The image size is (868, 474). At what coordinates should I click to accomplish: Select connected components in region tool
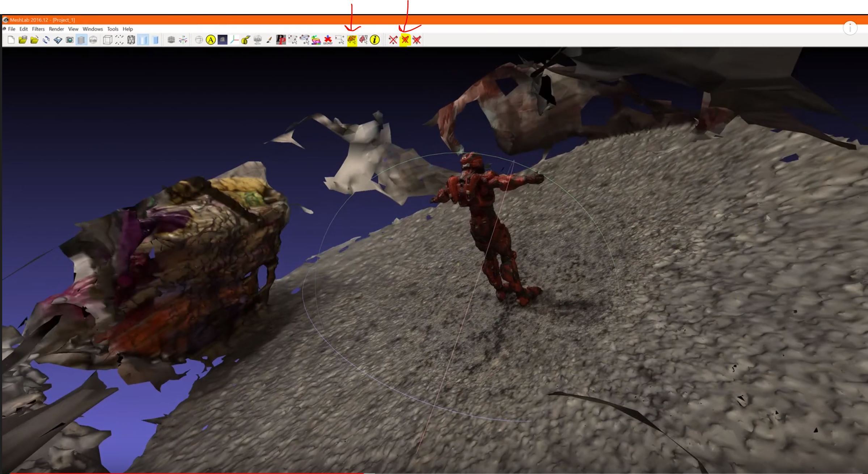coord(363,40)
